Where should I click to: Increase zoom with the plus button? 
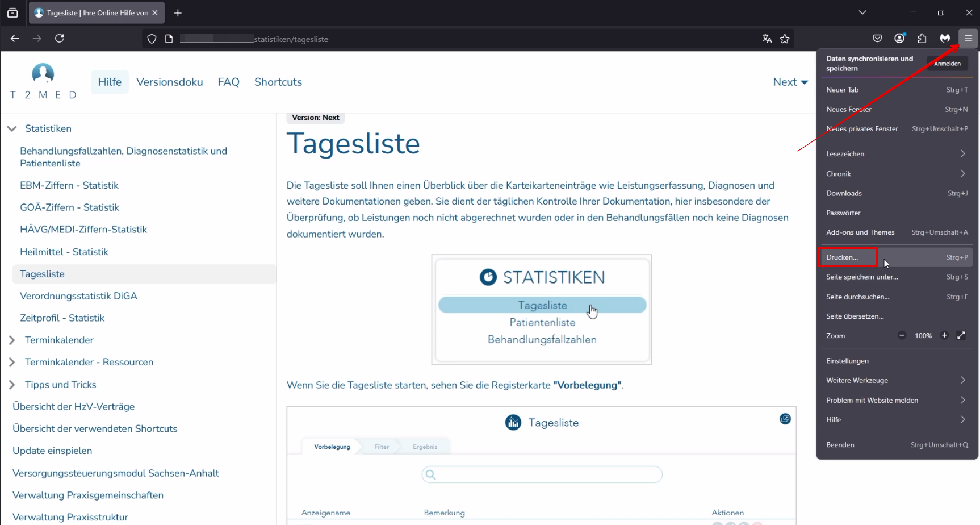pos(944,335)
